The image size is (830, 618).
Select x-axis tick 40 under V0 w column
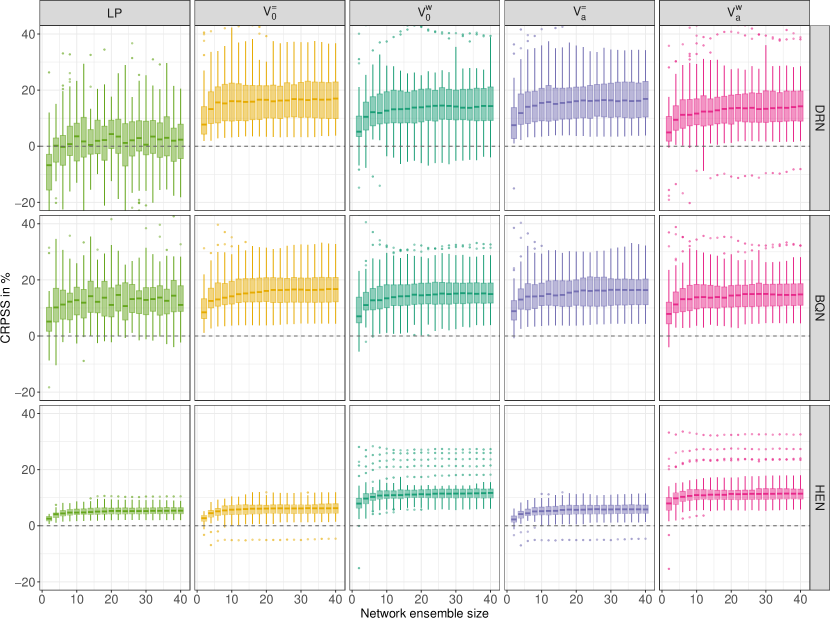(x=491, y=599)
